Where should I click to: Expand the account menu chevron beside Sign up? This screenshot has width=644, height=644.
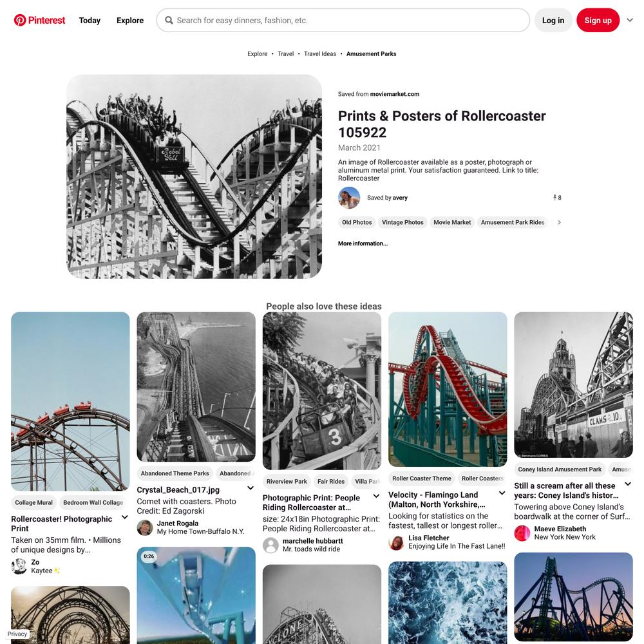point(630,20)
